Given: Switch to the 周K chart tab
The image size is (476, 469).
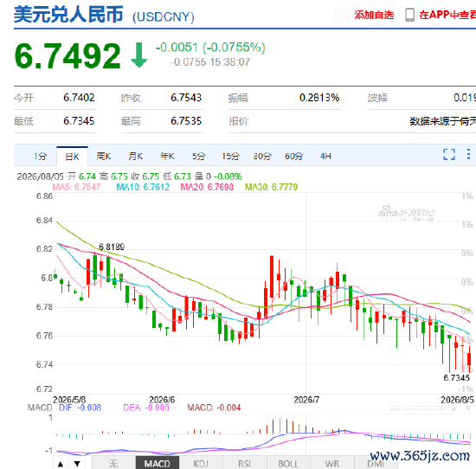Looking at the screenshot, I should [x=104, y=157].
